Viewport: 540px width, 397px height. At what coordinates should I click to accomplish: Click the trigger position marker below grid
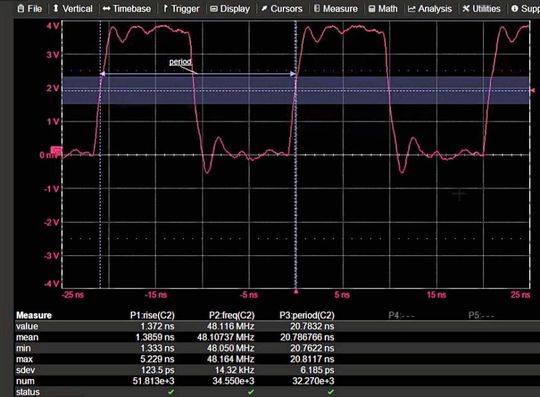295,292
